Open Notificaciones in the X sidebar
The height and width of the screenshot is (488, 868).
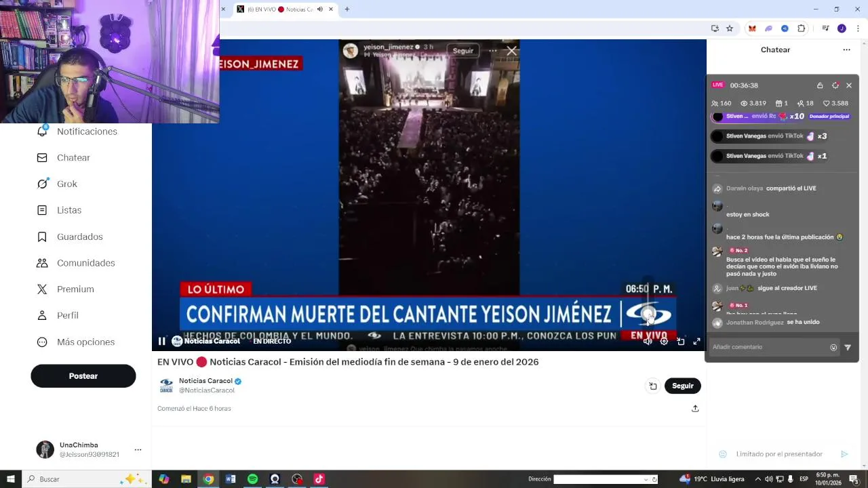[x=77, y=131]
